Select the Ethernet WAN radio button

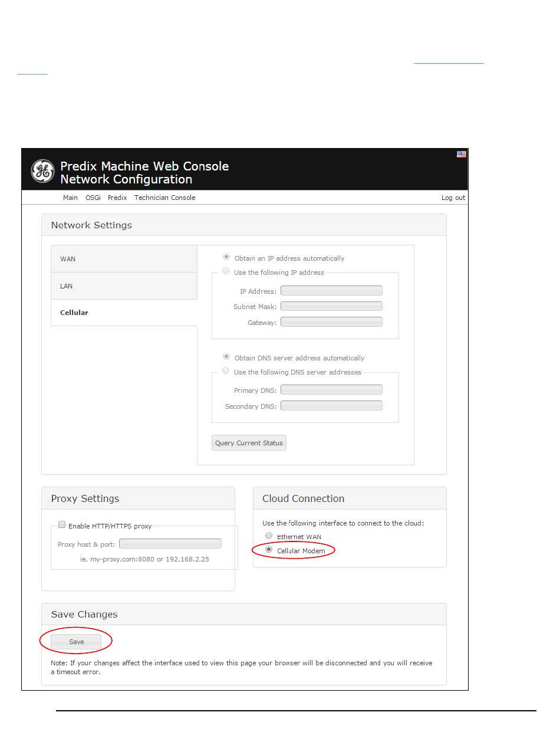pyautogui.click(x=269, y=536)
